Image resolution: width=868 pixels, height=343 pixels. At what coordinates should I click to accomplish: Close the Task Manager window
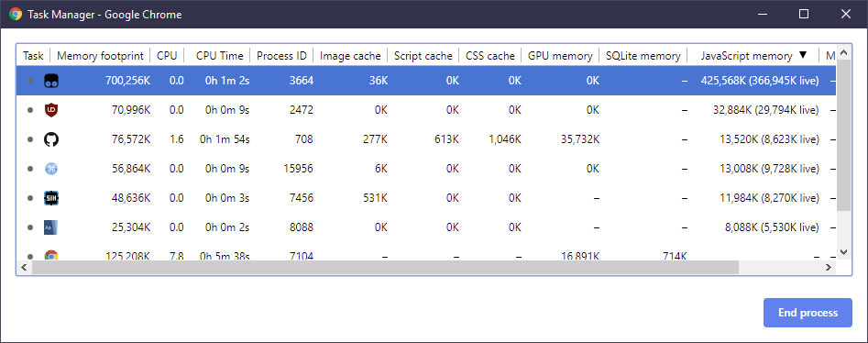point(846,14)
